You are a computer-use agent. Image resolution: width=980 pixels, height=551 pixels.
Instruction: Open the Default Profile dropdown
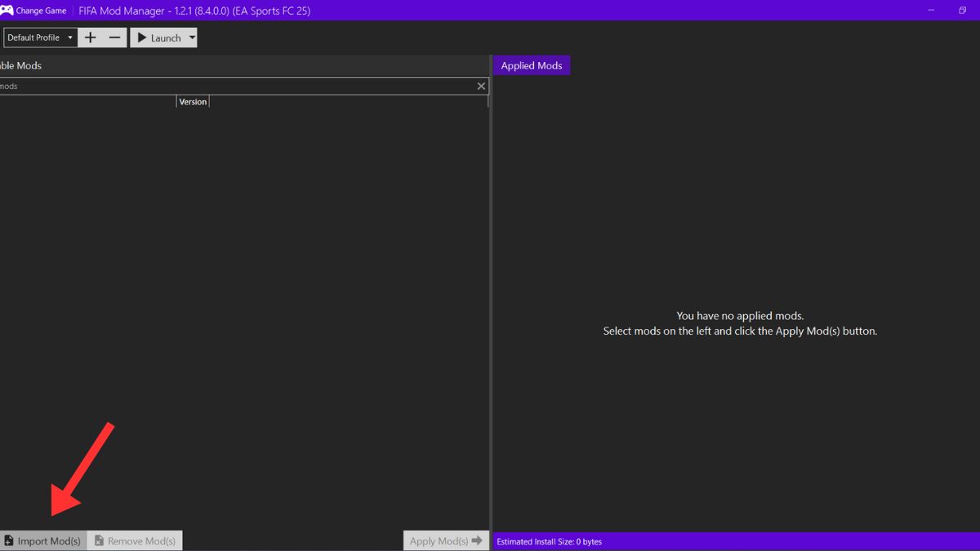point(40,38)
